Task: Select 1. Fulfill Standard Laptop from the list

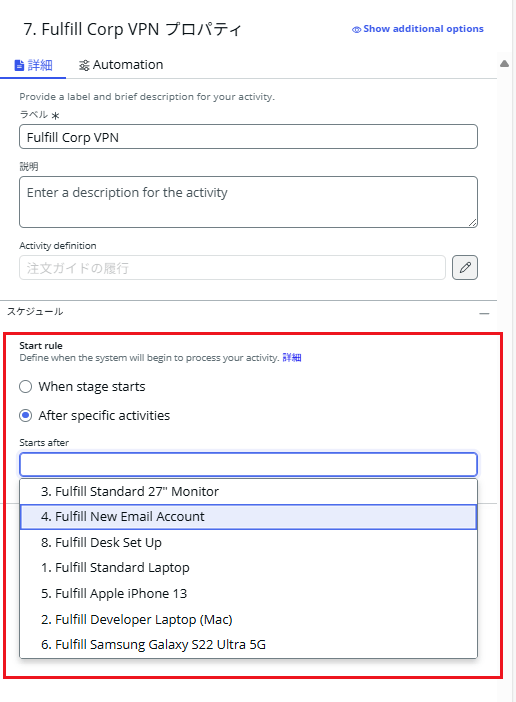Action: (x=248, y=568)
